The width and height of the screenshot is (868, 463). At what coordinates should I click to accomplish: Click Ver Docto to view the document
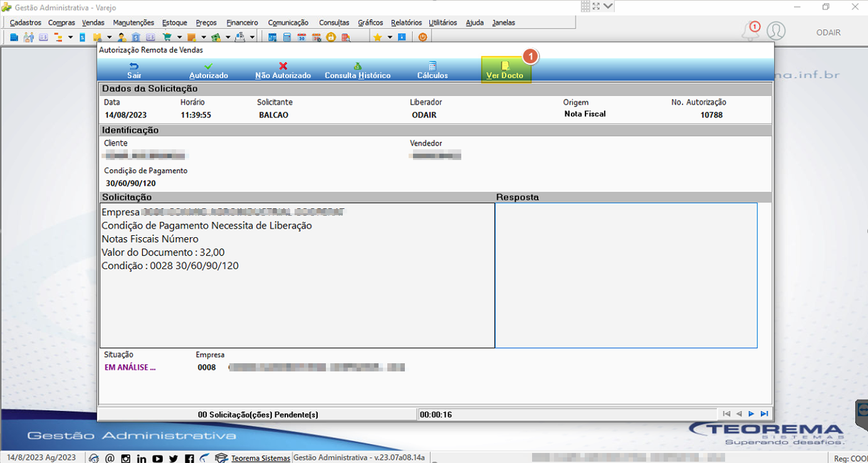coord(506,70)
